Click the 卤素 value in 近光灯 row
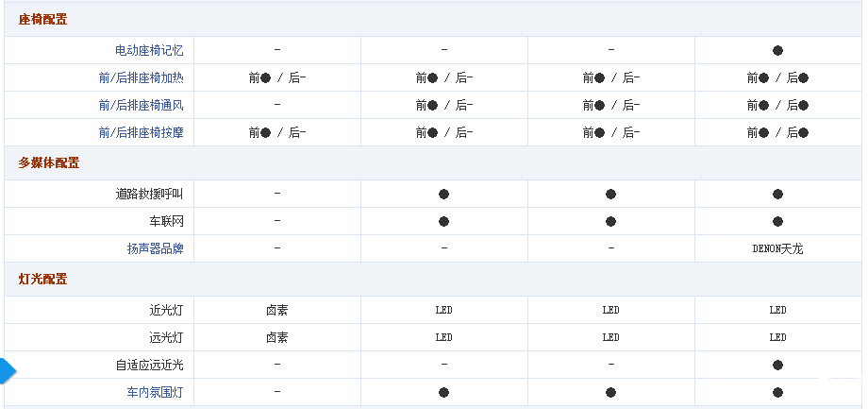The image size is (868, 409). point(276,310)
